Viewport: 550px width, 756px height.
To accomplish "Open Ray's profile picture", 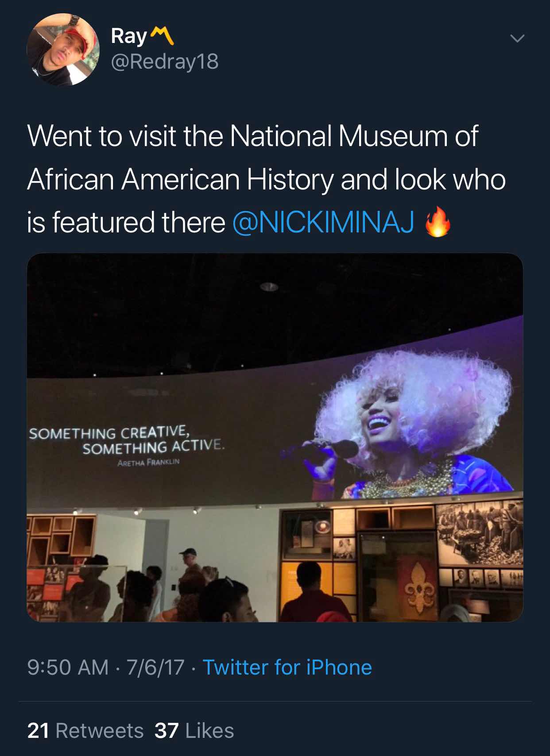I will [x=63, y=49].
